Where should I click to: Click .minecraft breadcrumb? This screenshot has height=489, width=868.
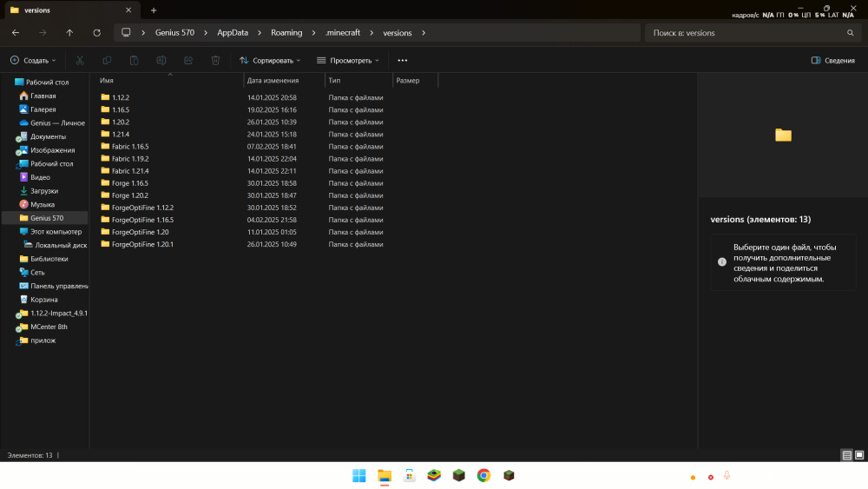[343, 33]
